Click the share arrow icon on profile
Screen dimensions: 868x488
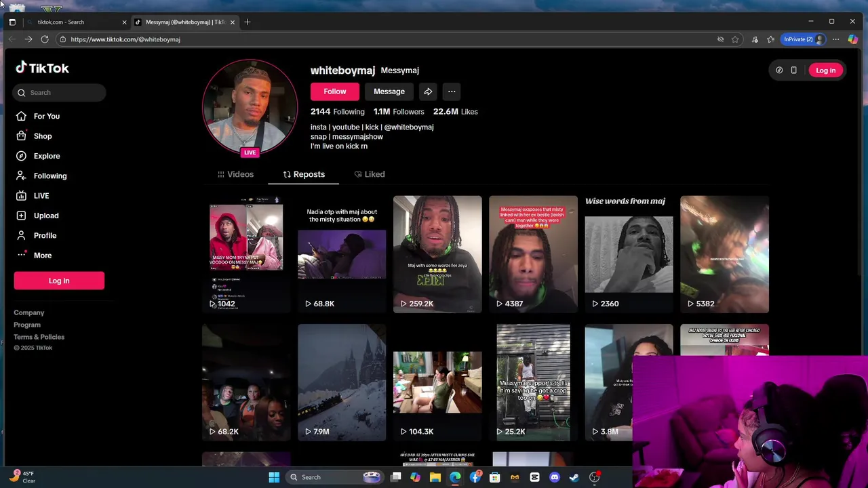coord(428,91)
